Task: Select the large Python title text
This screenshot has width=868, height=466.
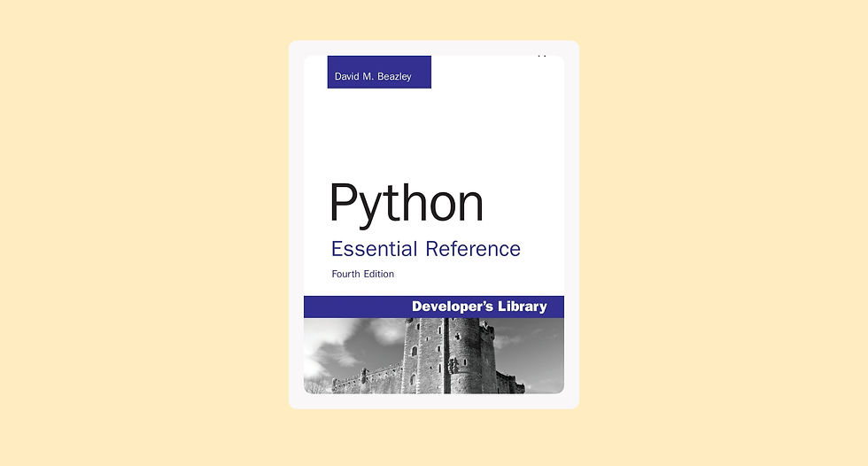Action: (x=407, y=205)
